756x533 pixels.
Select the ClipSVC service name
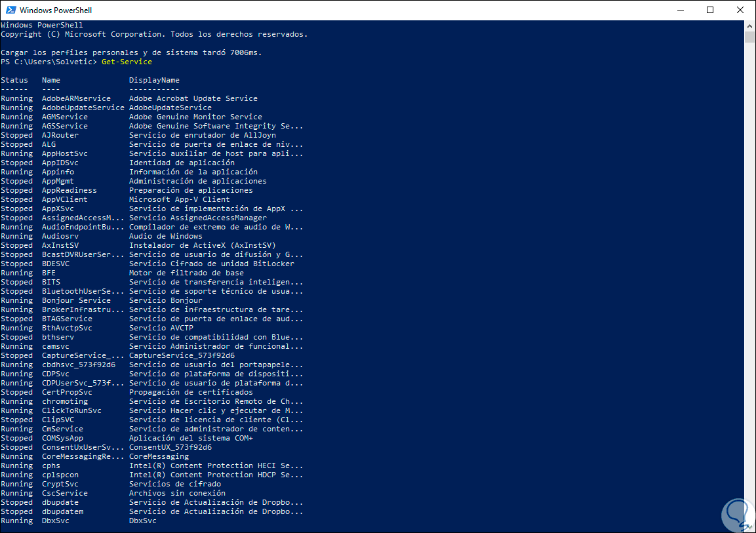point(58,420)
